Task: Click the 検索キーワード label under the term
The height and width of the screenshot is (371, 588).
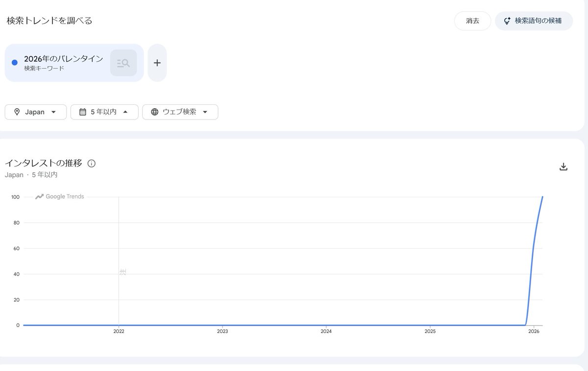Action: (x=44, y=69)
